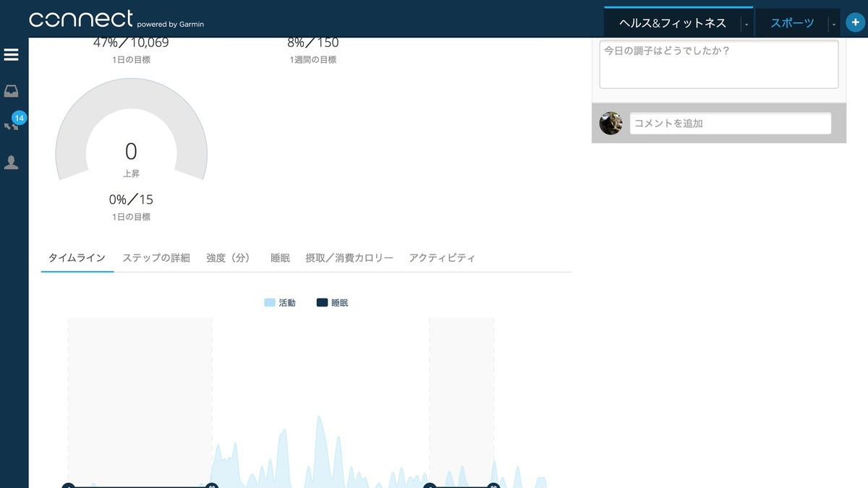Open the profile person icon in sidebar

[11, 162]
